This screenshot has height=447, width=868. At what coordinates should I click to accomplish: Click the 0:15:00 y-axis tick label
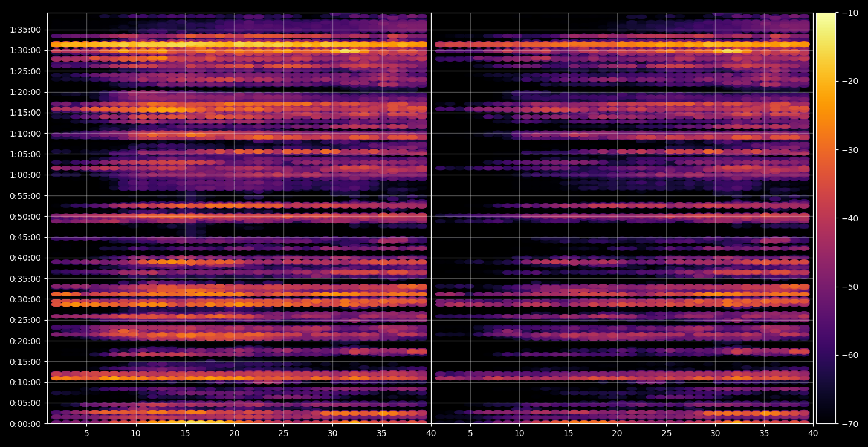click(25, 362)
